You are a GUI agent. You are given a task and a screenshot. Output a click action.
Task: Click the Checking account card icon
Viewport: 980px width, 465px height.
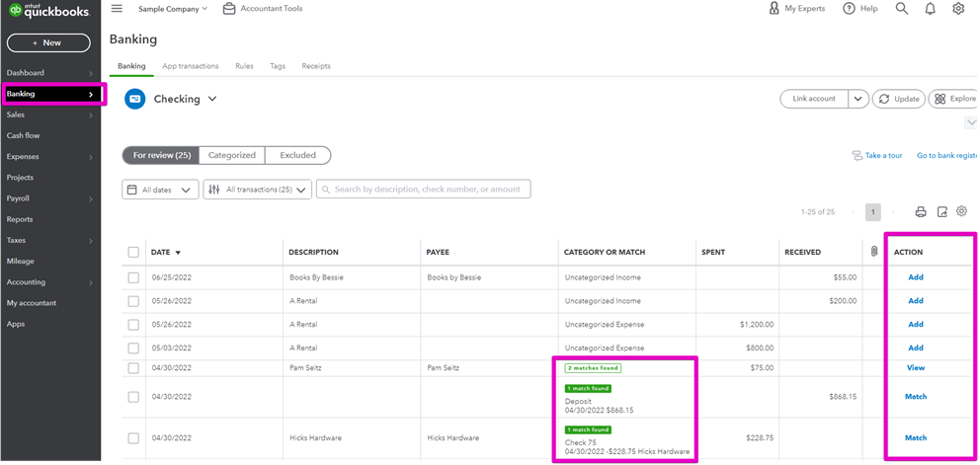tap(134, 99)
